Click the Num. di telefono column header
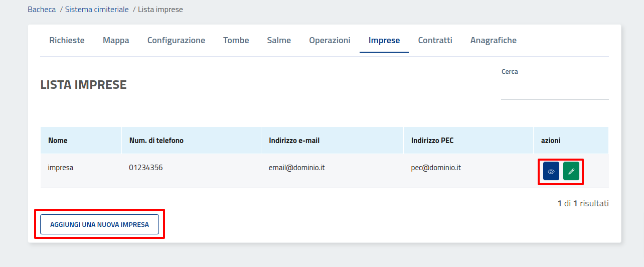This screenshot has width=644, height=267. (x=152, y=141)
